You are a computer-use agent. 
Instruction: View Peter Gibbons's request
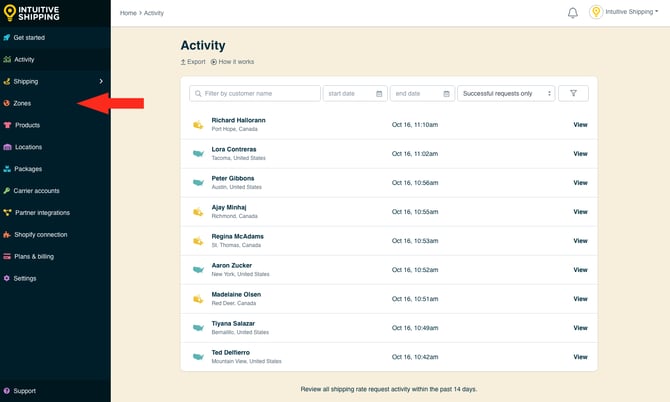(580, 183)
